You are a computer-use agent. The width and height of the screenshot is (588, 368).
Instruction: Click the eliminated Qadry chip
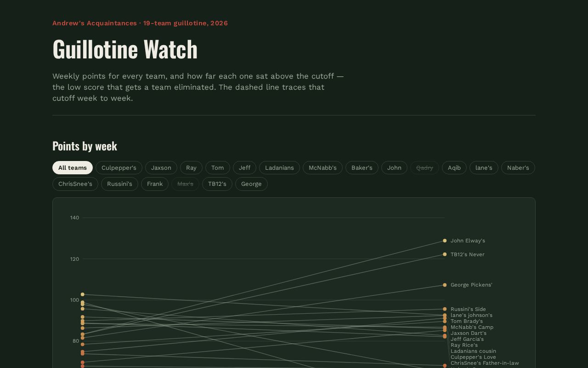424,168
